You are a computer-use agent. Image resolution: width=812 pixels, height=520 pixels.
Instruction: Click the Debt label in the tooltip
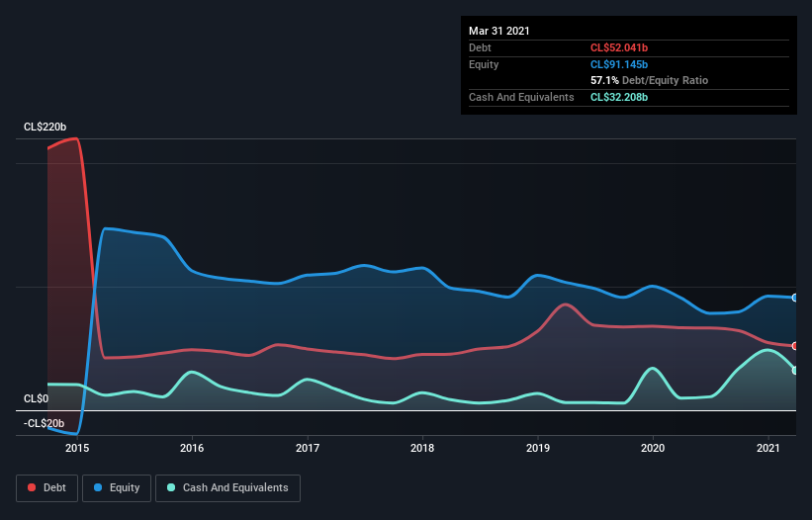tap(480, 47)
